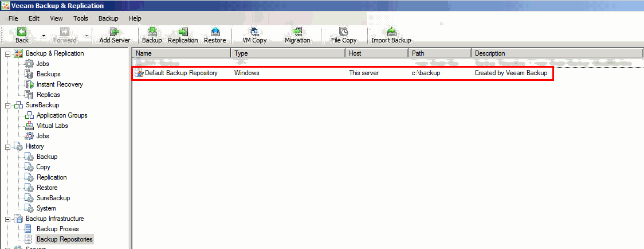
Task: Select SureBackup under History
Action: 53,198
